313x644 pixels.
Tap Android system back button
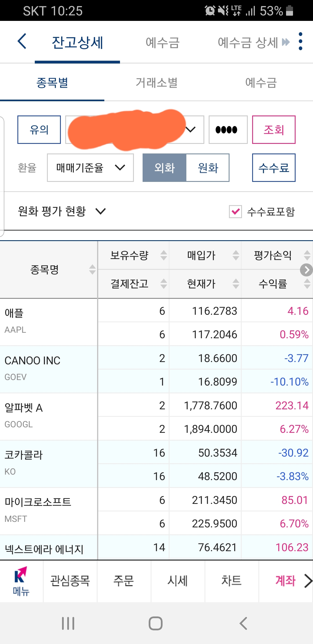click(243, 623)
